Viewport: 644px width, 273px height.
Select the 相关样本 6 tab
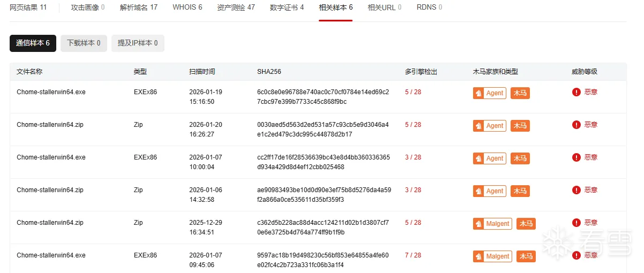(x=336, y=7)
